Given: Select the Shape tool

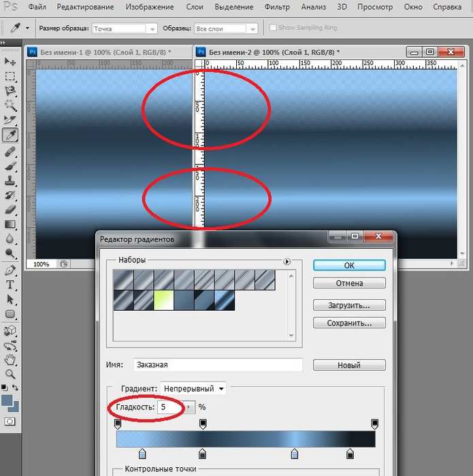Looking at the screenshot, I should [x=10, y=314].
